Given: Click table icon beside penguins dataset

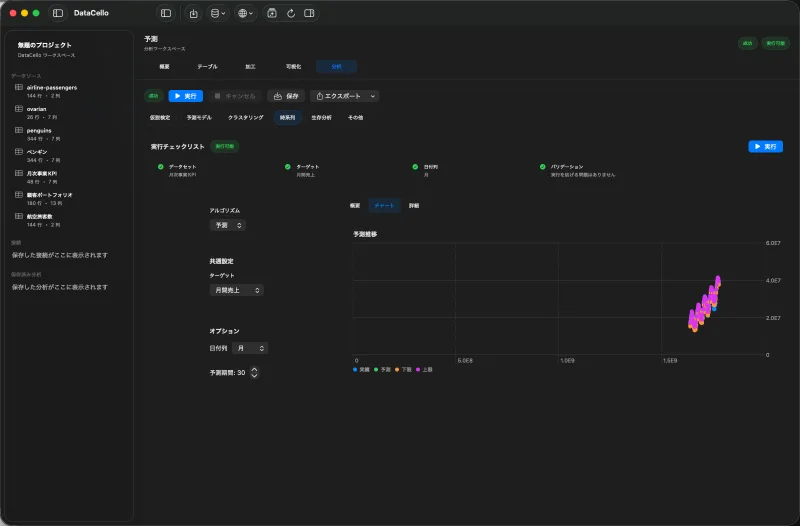Looking at the screenshot, I should point(19,130).
